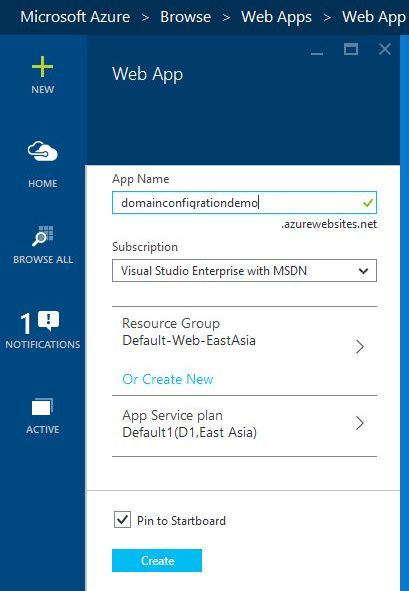Image resolution: width=409 pixels, height=591 pixels.
Task: Click the Pin to Startboard label
Action: point(181,521)
